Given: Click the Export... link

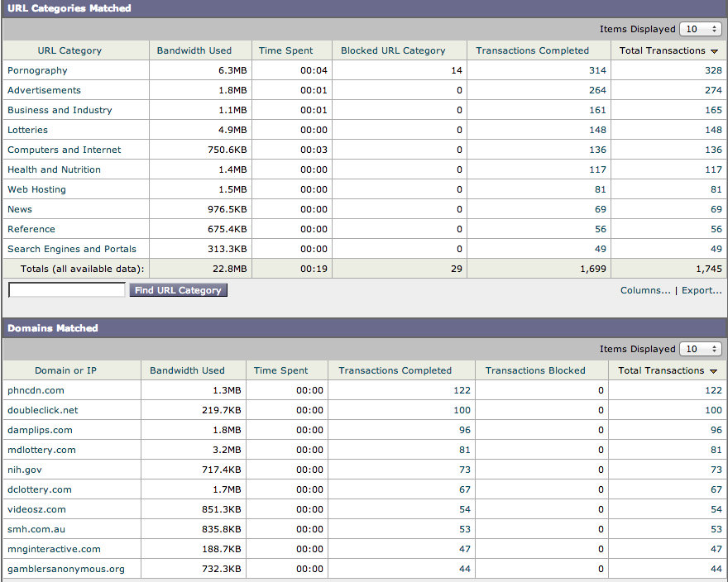Looking at the screenshot, I should (x=702, y=290).
